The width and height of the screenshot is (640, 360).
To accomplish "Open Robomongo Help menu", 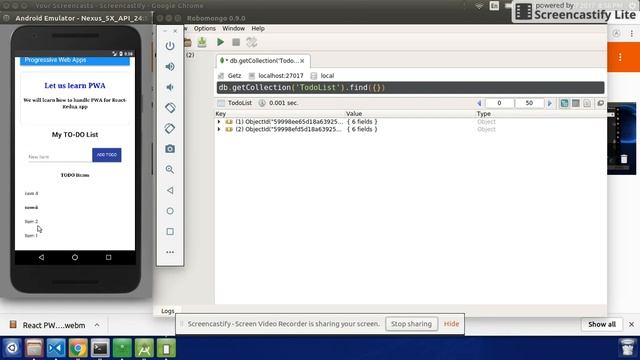I will tap(258, 29).
